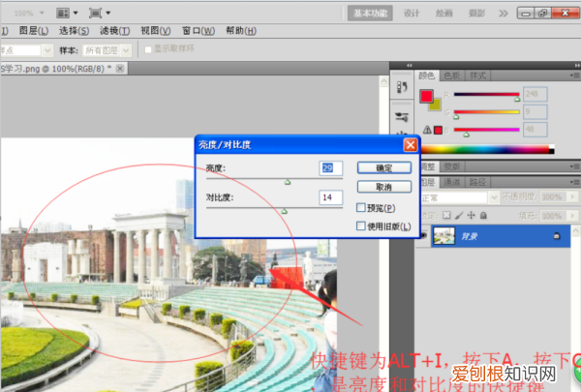Open the 选择(S) menu
Viewport: 581px width, 392px height.
75,31
